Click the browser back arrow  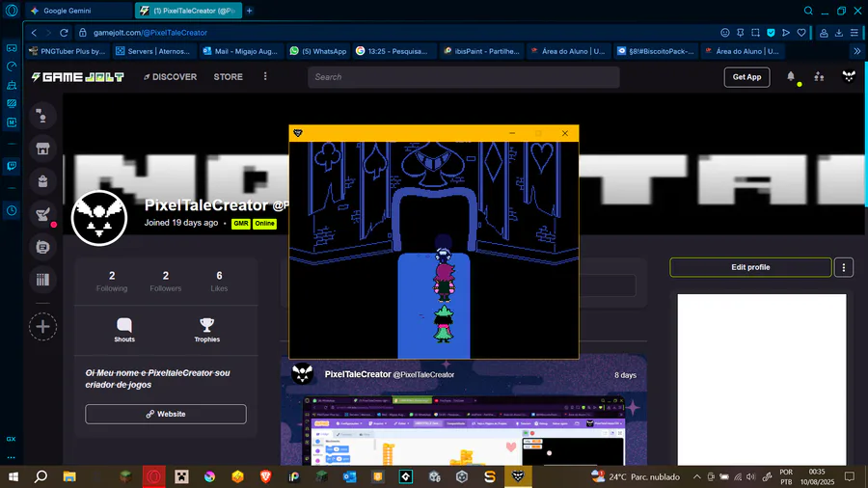tap(35, 33)
